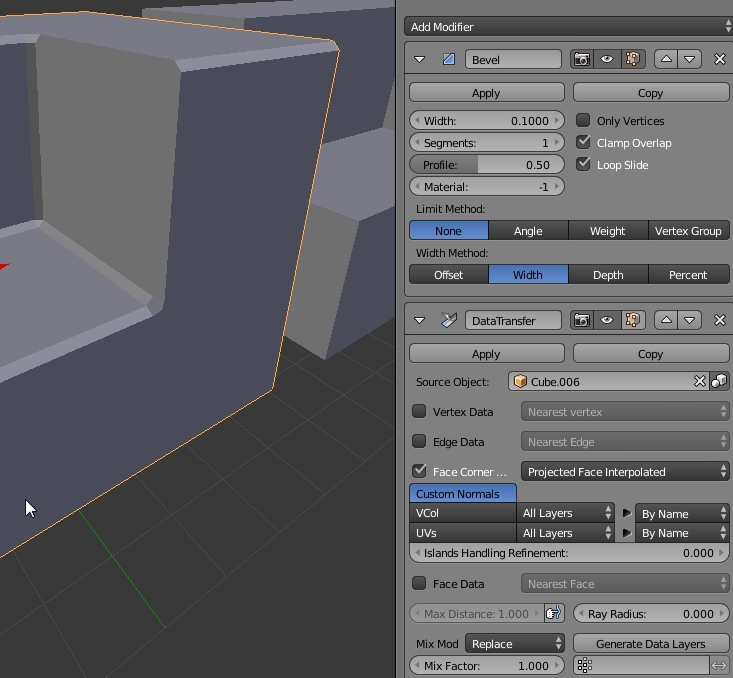The height and width of the screenshot is (678, 733).
Task: Clear the Cube.006 source object
Action: click(699, 382)
